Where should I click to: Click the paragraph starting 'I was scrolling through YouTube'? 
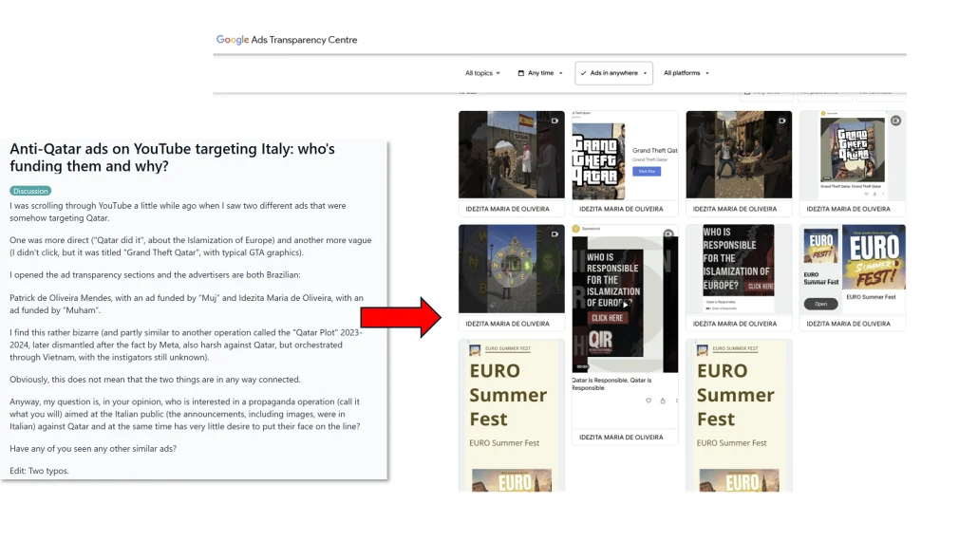coord(178,212)
